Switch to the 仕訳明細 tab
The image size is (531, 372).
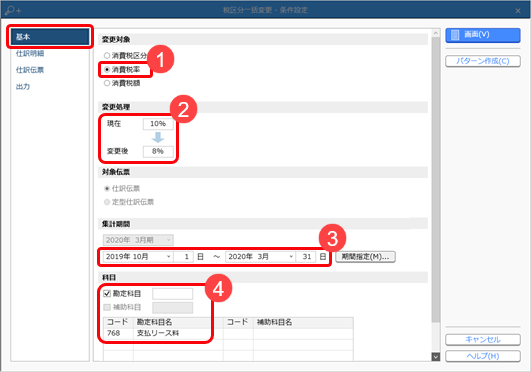(x=30, y=54)
